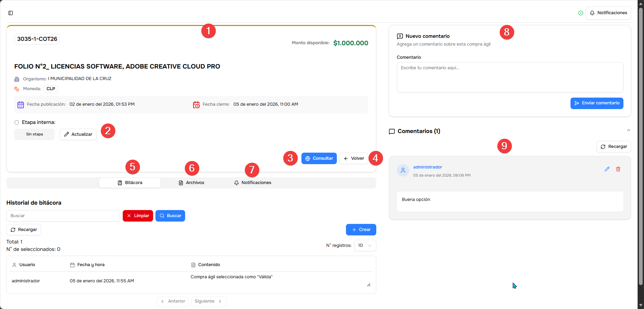Click the green status check icon

point(581,13)
